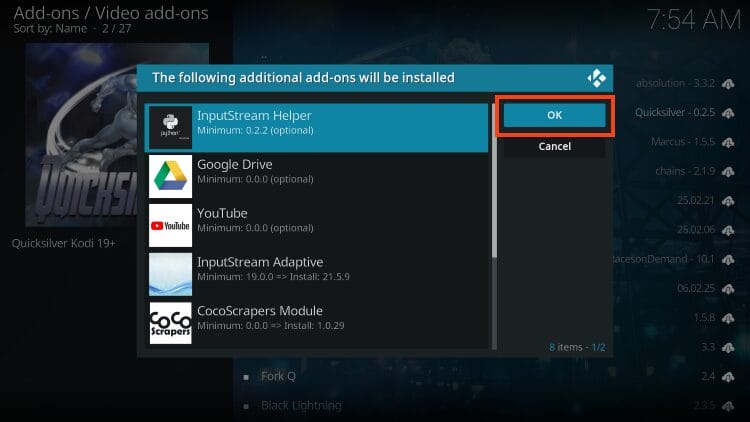Confirm installation with the OK button

click(x=554, y=115)
